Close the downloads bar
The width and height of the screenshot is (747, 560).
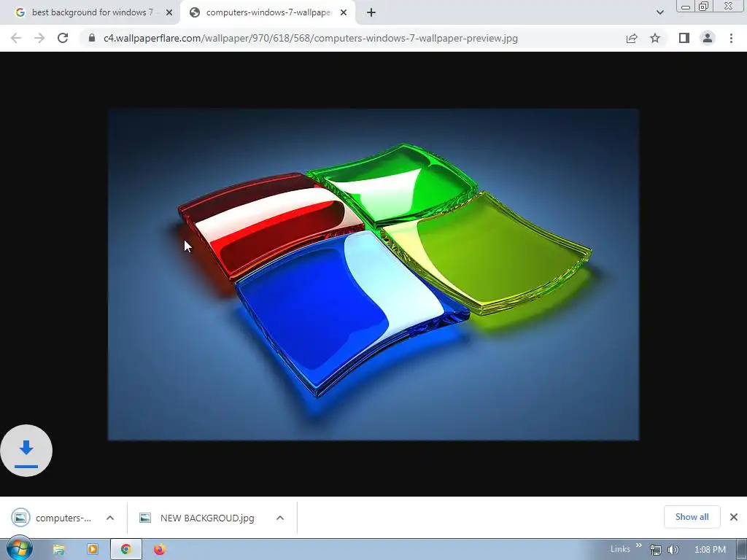tap(734, 517)
